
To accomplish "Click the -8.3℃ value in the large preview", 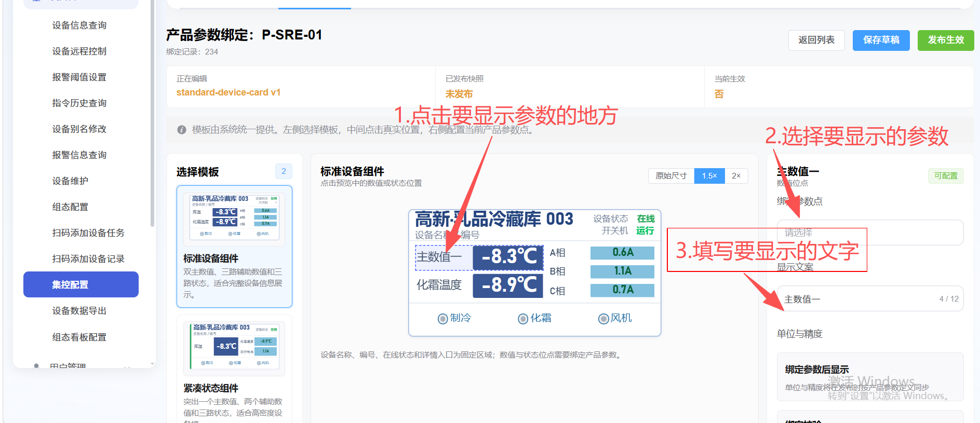I will tap(508, 257).
